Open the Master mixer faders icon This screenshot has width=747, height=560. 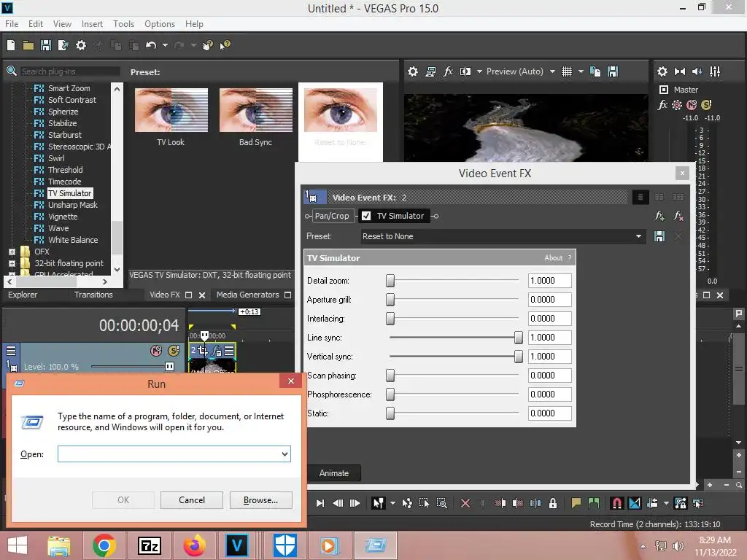tap(715, 71)
